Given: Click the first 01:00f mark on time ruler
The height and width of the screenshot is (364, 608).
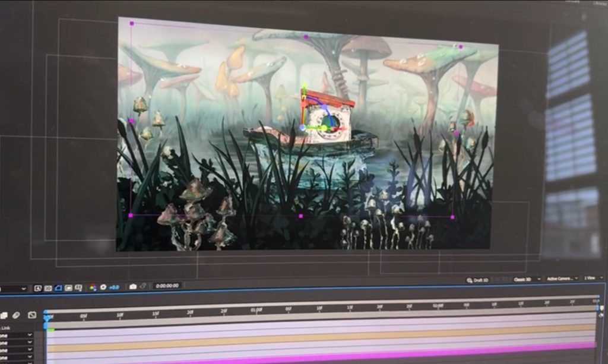Looking at the screenshot, I should [256, 311].
